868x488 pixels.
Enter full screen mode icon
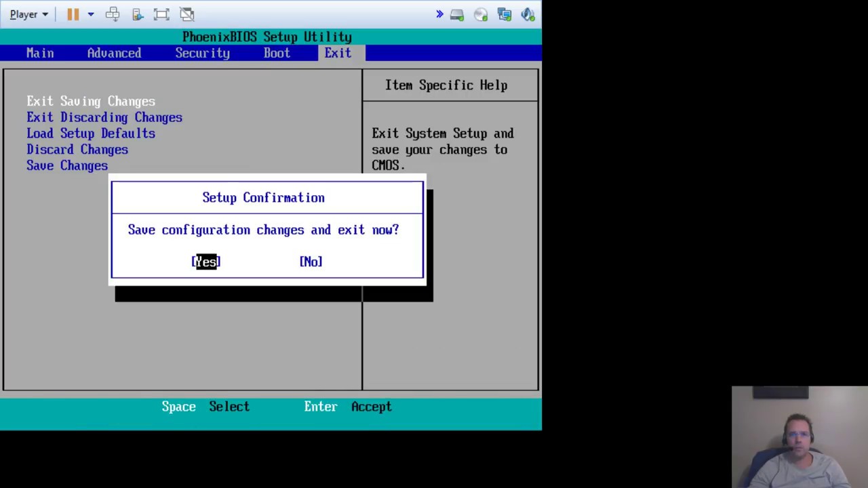[161, 14]
